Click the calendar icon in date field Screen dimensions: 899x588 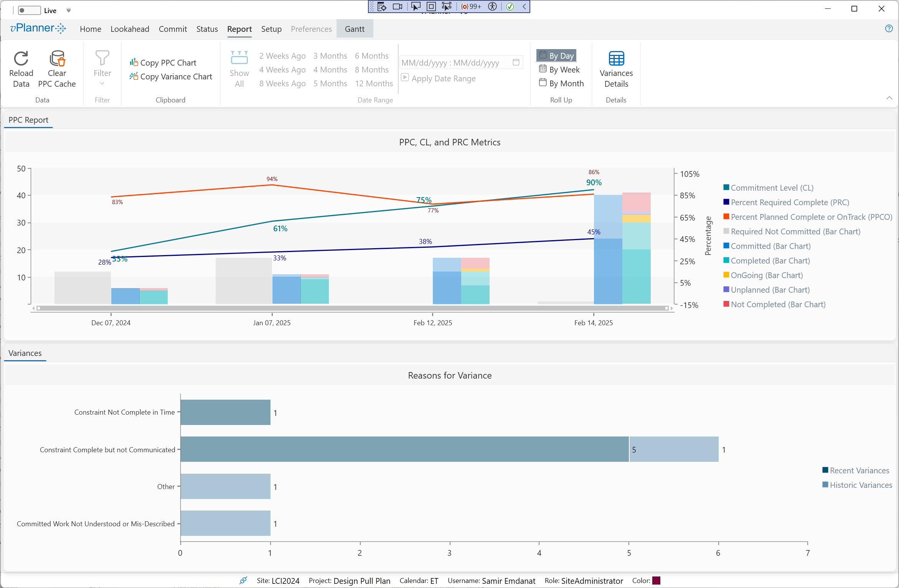click(516, 62)
